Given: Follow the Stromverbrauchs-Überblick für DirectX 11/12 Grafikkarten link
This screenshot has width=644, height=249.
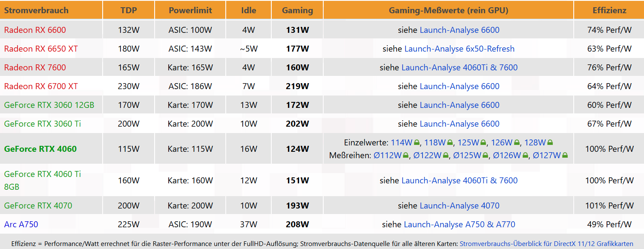Looking at the screenshot, I should 546,243.
